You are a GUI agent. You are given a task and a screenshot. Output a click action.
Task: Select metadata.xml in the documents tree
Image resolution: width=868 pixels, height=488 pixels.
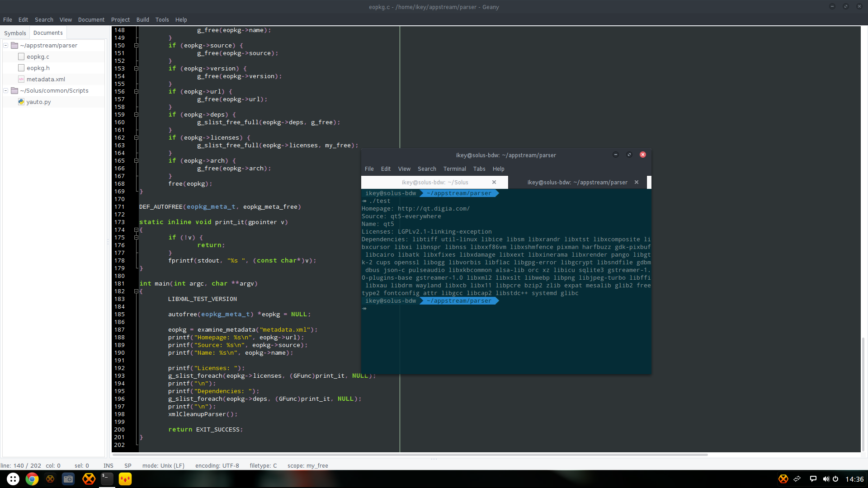point(46,79)
